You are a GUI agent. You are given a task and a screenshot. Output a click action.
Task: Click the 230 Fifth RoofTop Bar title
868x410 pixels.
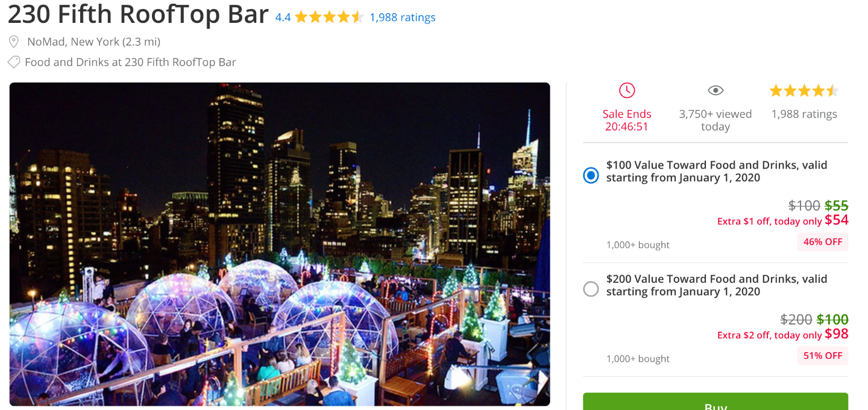[x=138, y=14]
